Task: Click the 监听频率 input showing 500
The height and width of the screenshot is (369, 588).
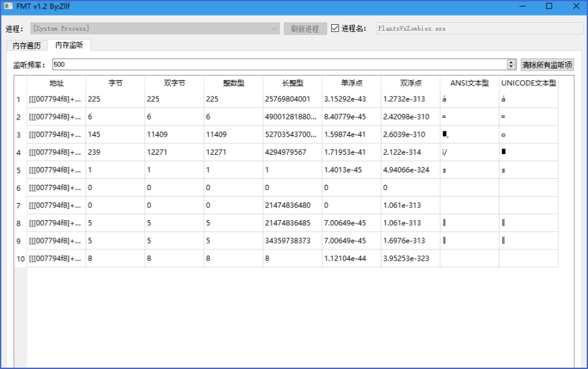Action: (280, 65)
